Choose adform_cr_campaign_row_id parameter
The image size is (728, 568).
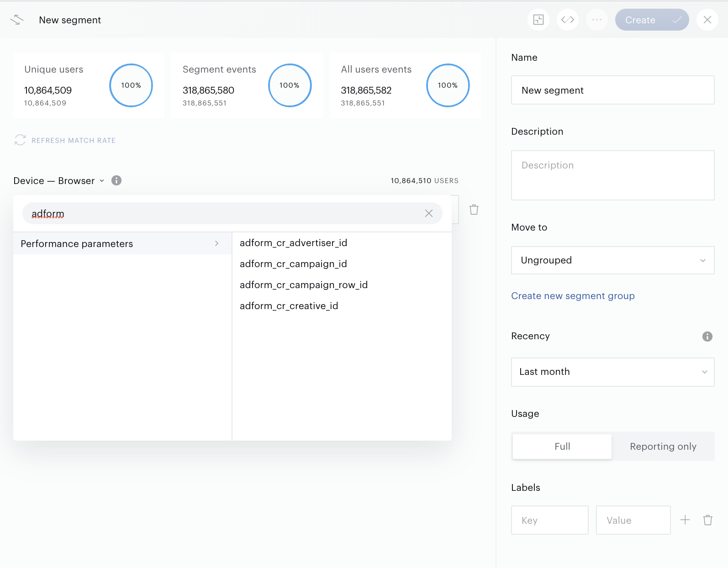304,285
